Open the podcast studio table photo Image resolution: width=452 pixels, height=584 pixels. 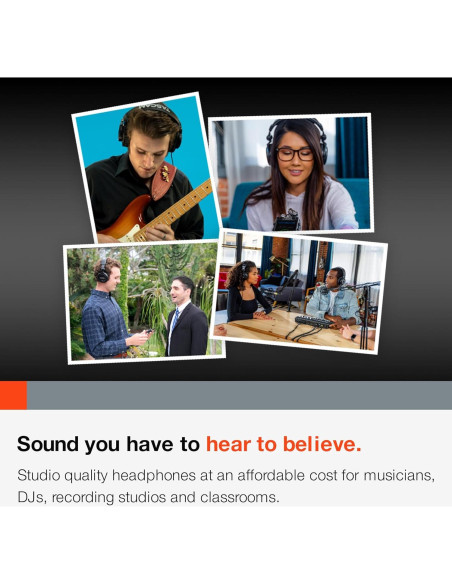point(299,292)
